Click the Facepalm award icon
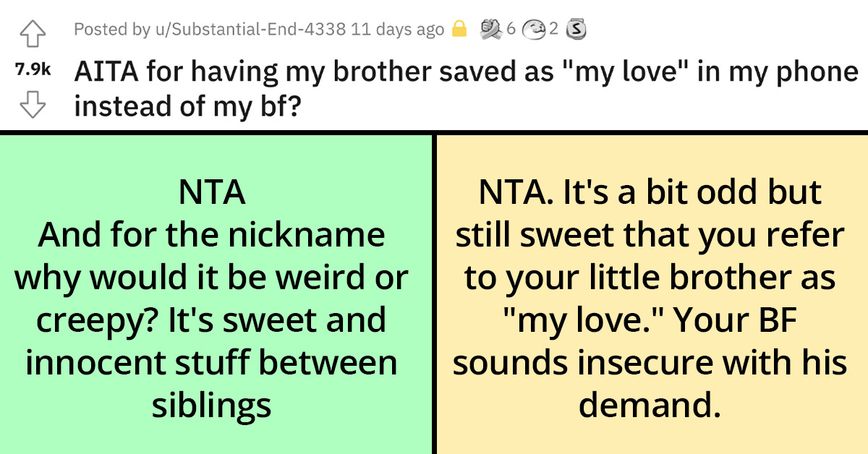Image resolution: width=868 pixels, height=454 pixels. coord(534,29)
